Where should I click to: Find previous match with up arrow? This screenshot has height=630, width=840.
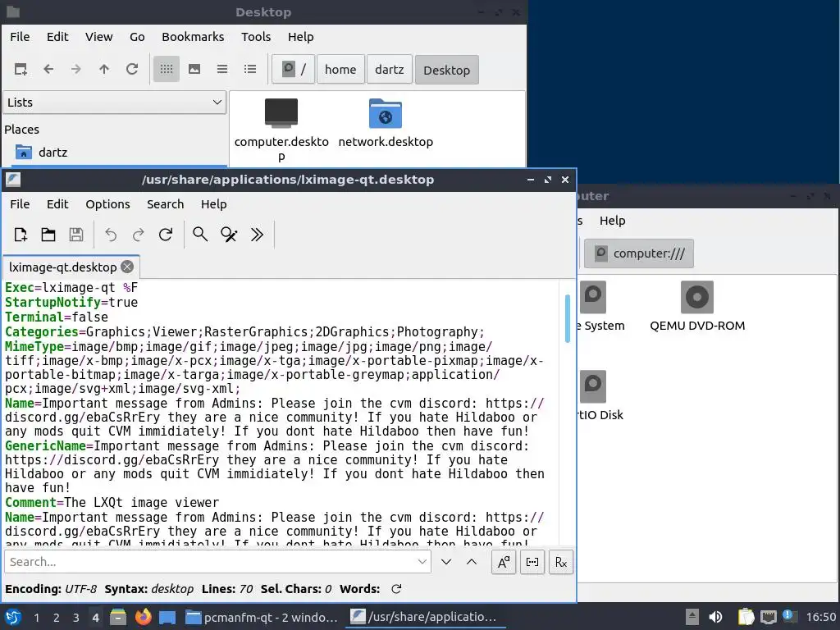tap(472, 562)
